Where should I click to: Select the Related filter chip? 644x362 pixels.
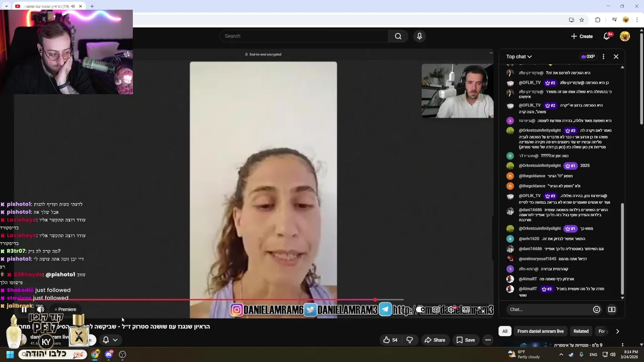click(581, 331)
